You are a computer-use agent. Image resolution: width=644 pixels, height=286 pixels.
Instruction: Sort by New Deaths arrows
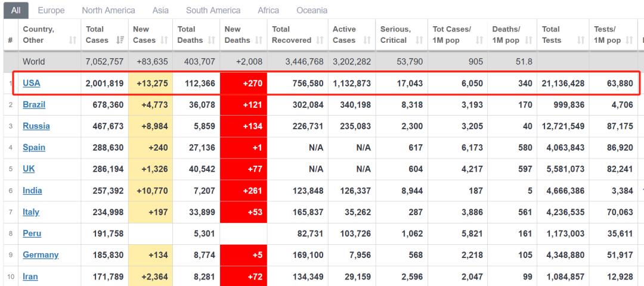coord(259,40)
